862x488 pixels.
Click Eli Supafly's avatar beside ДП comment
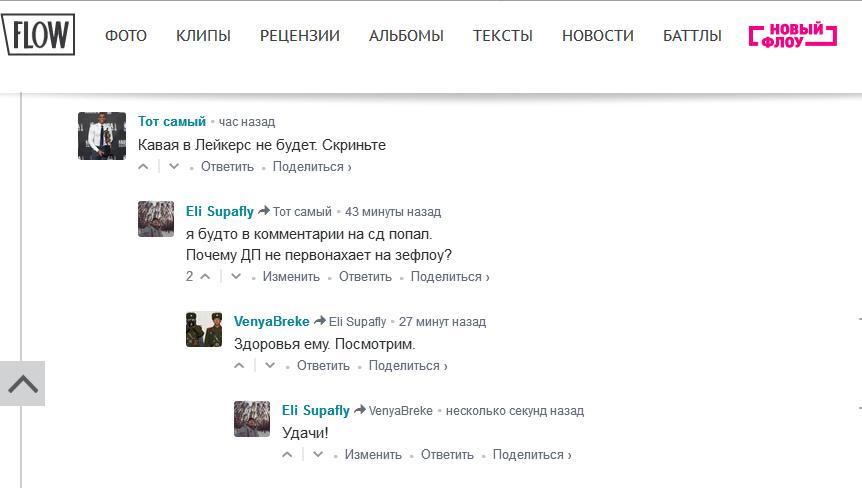pos(156,219)
